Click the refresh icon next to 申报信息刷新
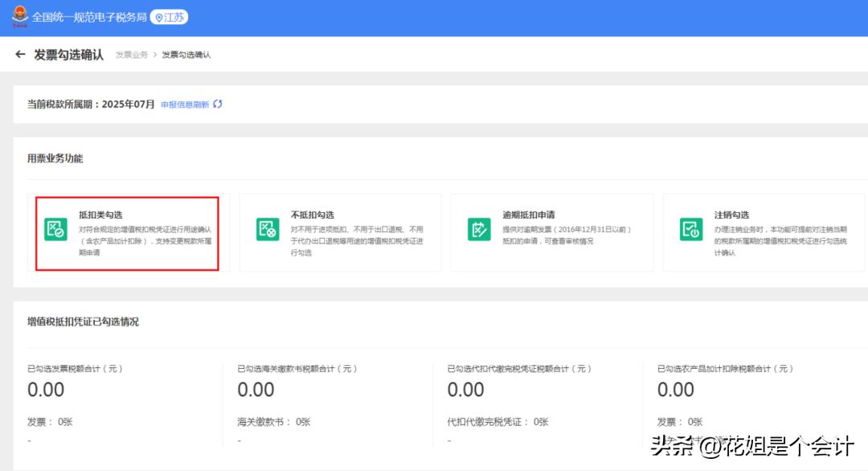This screenshot has height=471, width=868. 218,104
